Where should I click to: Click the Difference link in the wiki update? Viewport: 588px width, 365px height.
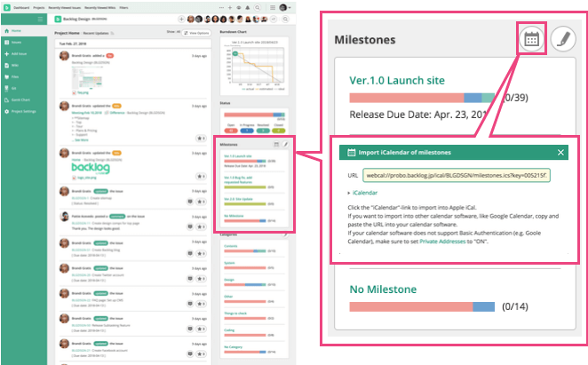pos(117,113)
